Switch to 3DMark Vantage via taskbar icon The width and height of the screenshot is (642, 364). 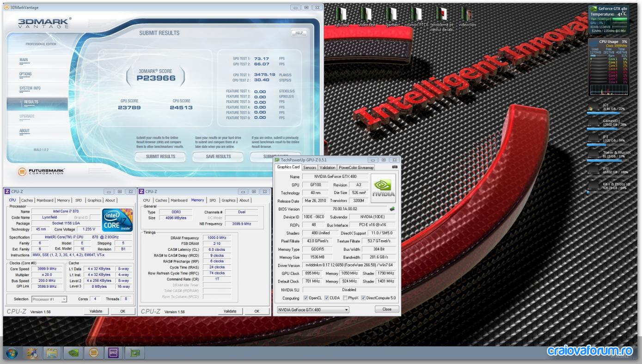click(x=94, y=353)
